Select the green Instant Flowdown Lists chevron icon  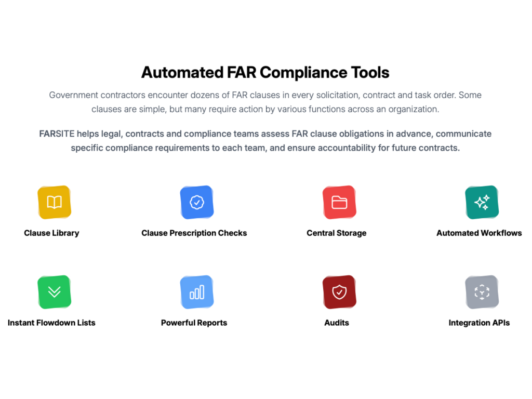coord(54,292)
